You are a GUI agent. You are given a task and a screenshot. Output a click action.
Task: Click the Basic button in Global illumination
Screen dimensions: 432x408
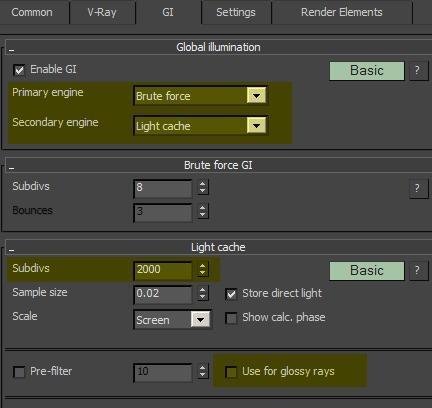click(x=367, y=71)
